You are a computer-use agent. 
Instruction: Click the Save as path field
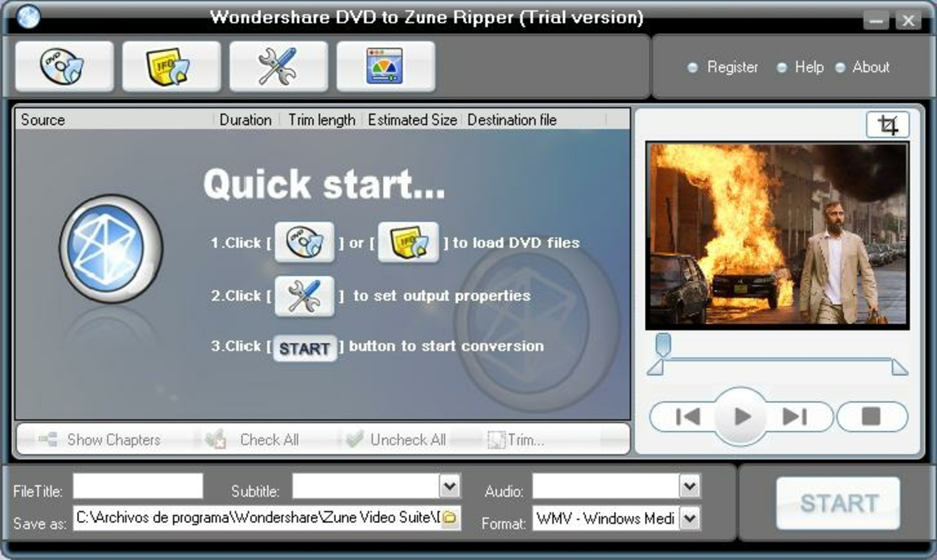tap(258, 519)
